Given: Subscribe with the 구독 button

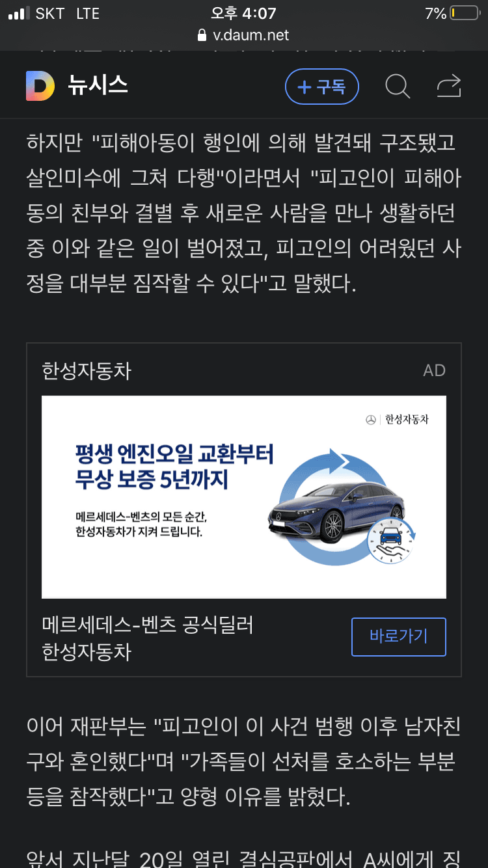Looking at the screenshot, I should [x=322, y=87].
